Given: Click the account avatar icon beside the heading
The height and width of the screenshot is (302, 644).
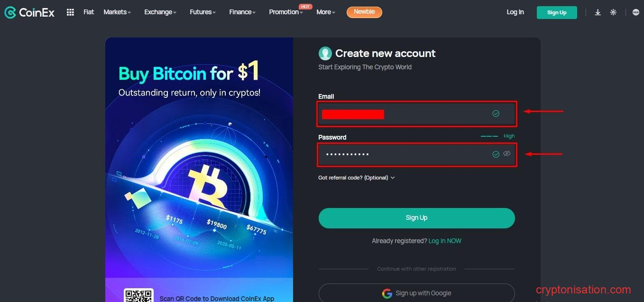Looking at the screenshot, I should 325,53.
